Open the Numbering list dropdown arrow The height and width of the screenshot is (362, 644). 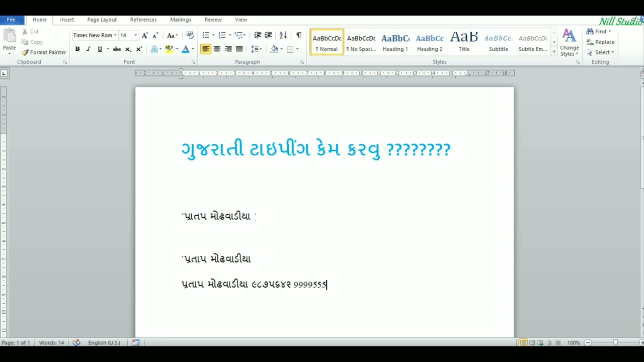[230, 35]
